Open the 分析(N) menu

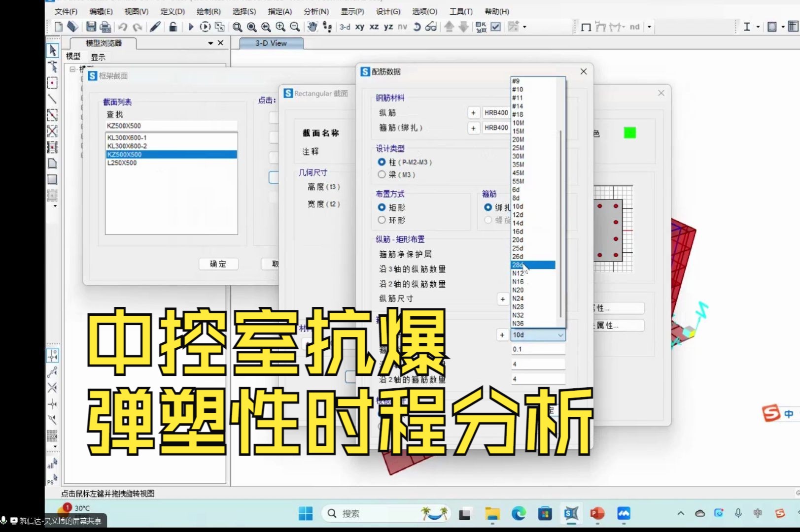[x=316, y=11]
